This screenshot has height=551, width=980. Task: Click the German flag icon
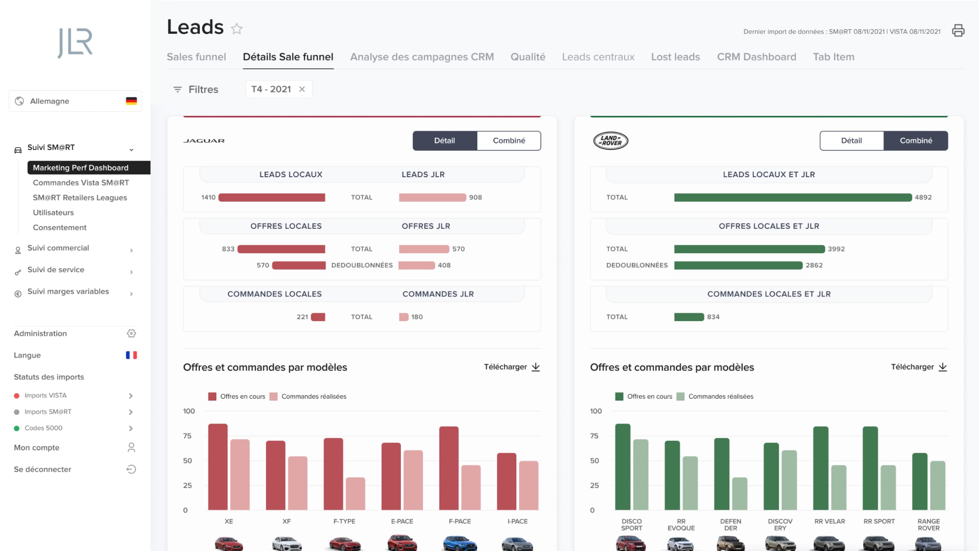click(x=131, y=101)
